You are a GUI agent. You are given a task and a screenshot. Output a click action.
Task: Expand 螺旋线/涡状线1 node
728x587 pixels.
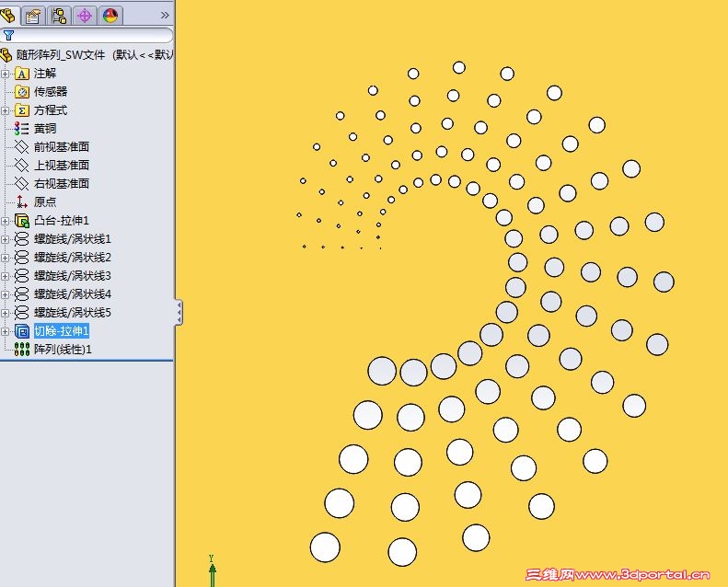(6, 239)
